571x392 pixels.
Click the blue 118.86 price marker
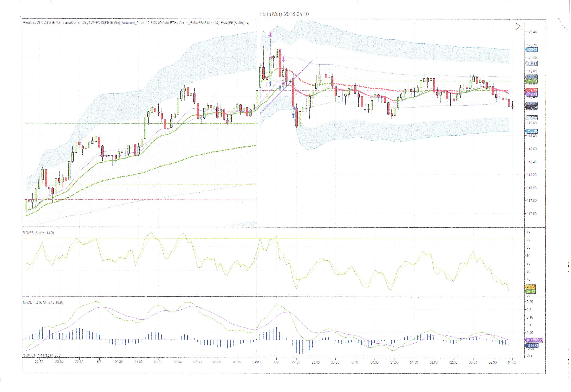[x=531, y=131]
